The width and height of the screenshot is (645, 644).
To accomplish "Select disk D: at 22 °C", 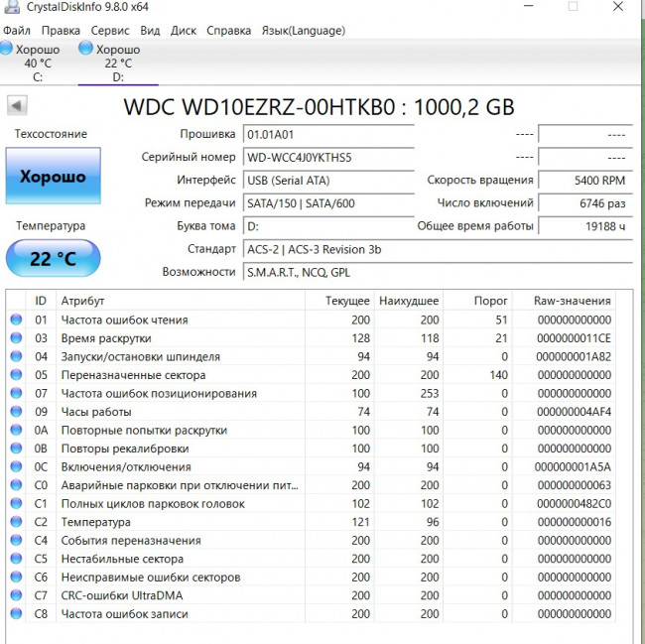I will [x=118, y=63].
